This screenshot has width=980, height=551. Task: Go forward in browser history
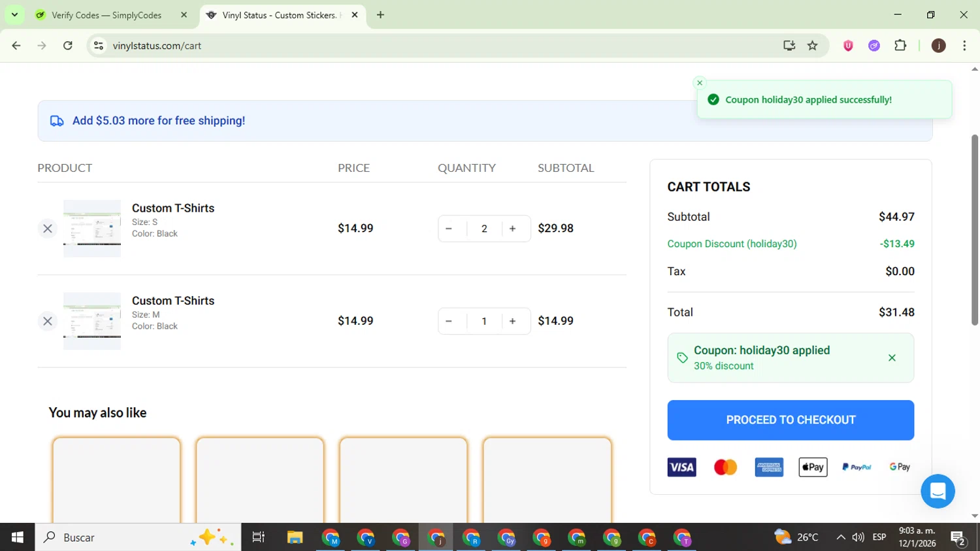42,46
